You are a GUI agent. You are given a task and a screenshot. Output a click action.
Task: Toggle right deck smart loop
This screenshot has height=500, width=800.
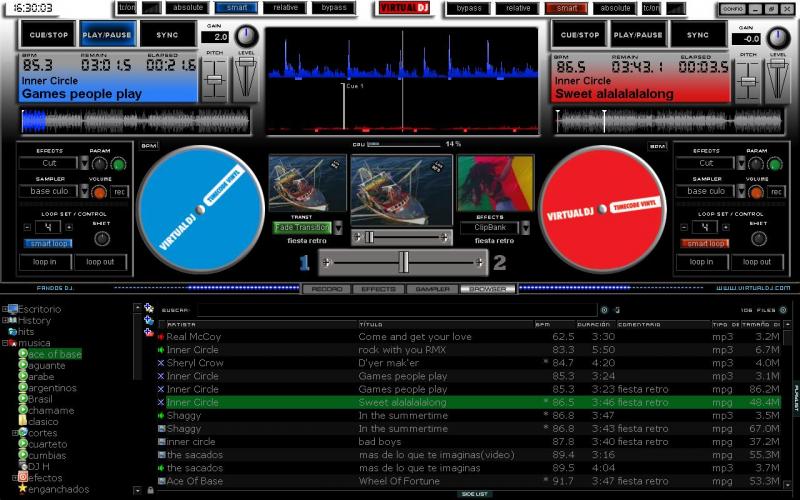[x=705, y=244]
